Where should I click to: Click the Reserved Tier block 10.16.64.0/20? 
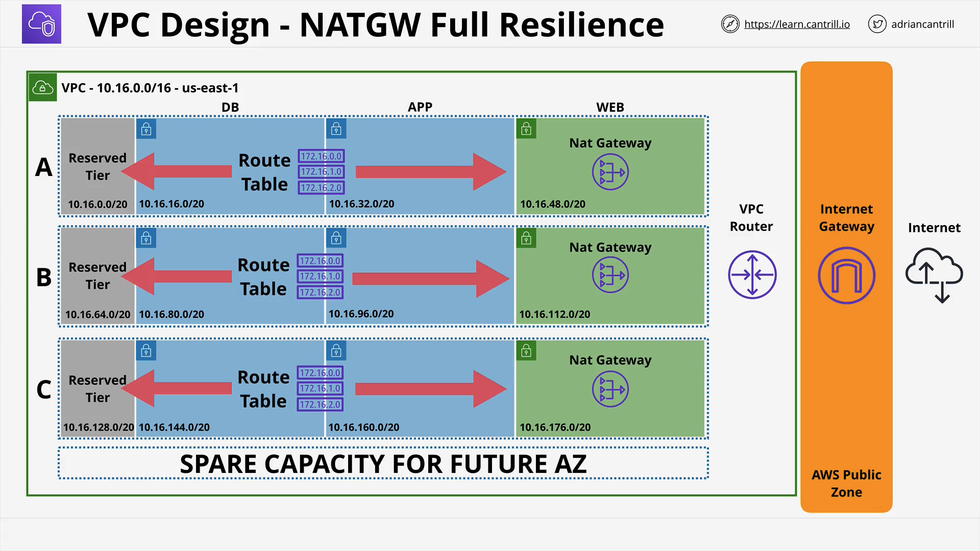click(x=97, y=276)
